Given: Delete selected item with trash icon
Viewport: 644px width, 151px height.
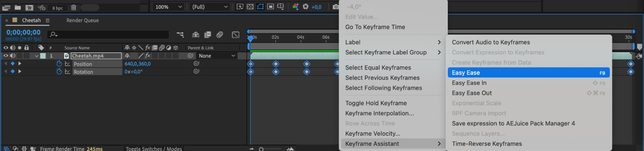Looking at the screenshot, I should click(x=73, y=7).
